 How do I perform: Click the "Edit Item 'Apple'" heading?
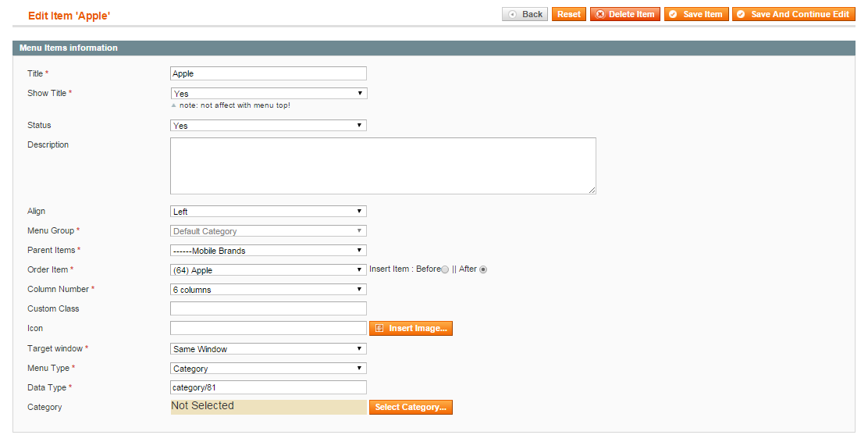tap(69, 16)
